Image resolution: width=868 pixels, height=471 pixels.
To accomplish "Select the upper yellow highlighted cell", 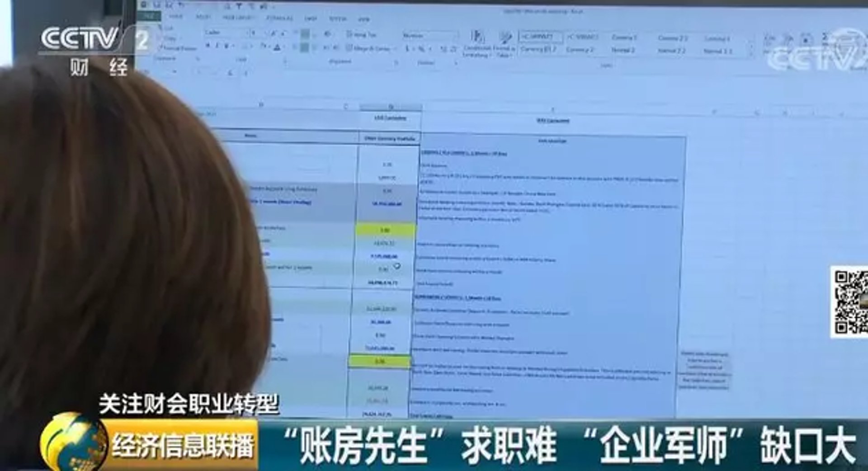I will (x=385, y=231).
